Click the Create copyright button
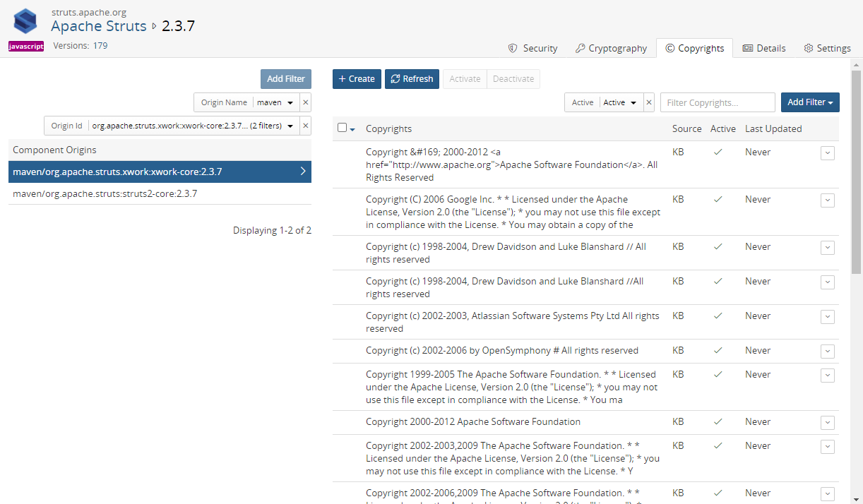 357,79
